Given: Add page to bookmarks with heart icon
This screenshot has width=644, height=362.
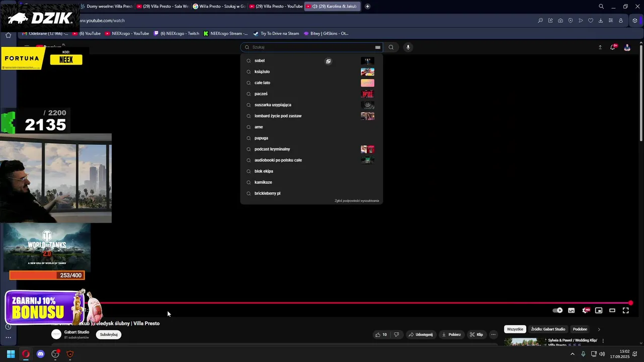Looking at the screenshot, I should (x=591, y=21).
